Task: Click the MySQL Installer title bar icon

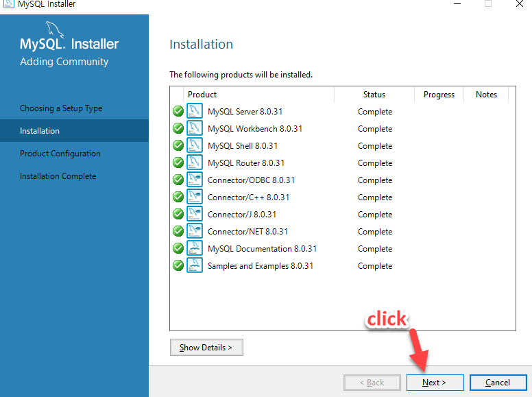Action: click(8, 3)
